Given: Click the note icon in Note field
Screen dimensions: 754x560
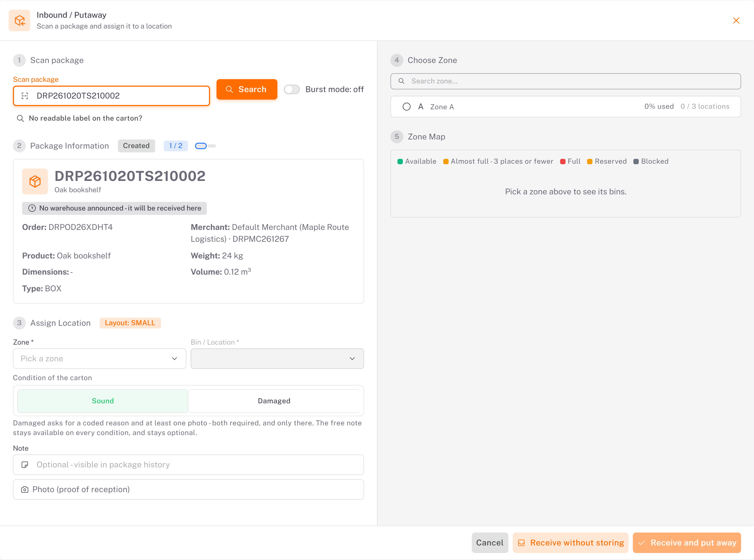Looking at the screenshot, I should click(x=25, y=465).
